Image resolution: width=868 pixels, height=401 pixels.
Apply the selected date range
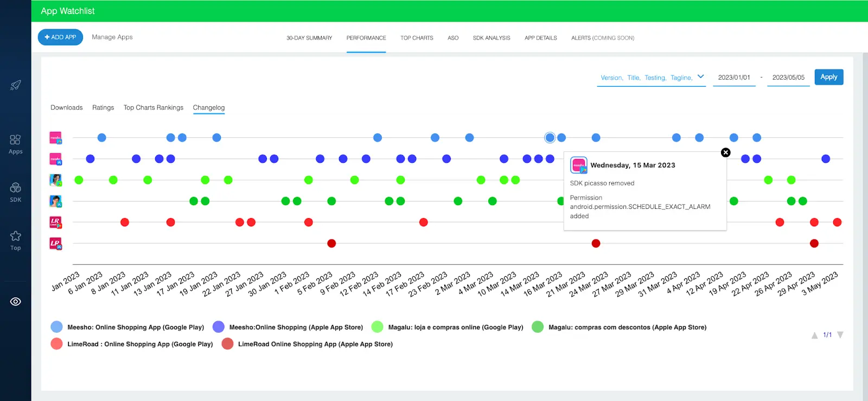point(829,77)
